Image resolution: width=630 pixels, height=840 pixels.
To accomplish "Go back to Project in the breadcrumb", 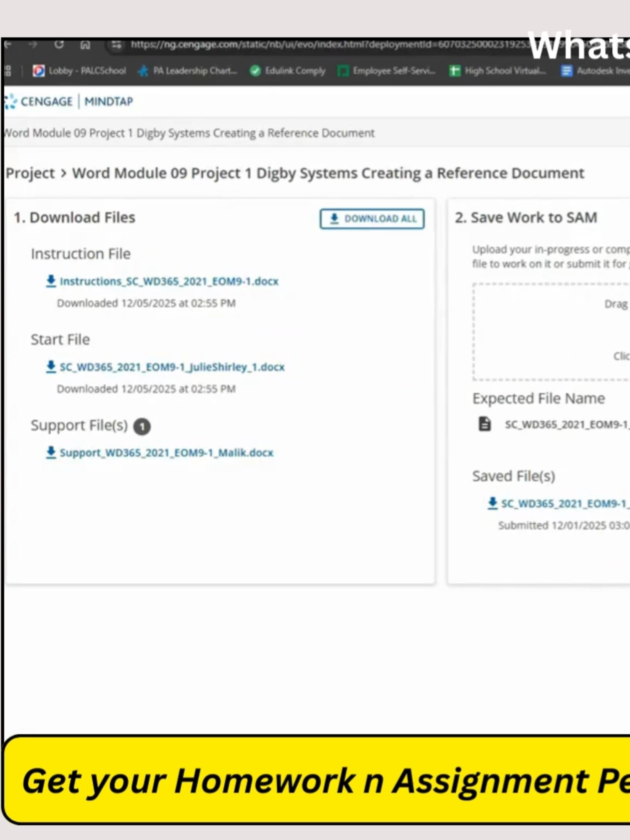I will tap(30, 173).
